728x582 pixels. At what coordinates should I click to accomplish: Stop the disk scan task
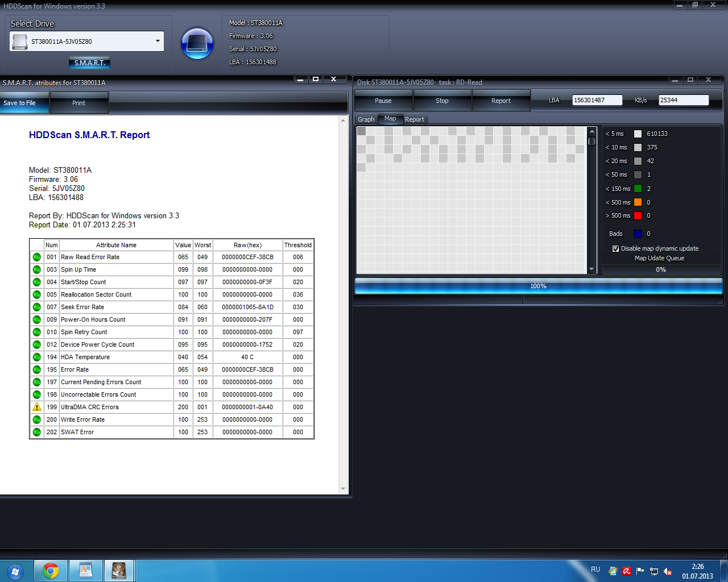point(442,101)
